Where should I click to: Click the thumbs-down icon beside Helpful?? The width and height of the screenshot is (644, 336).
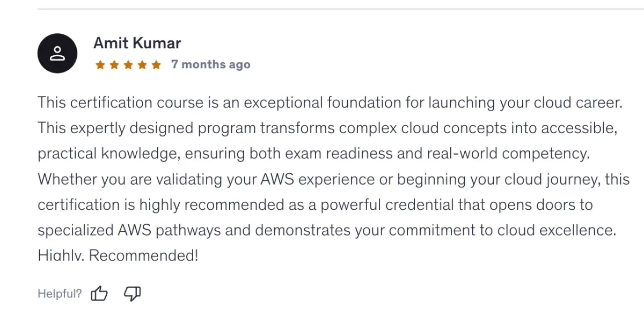coord(132,294)
